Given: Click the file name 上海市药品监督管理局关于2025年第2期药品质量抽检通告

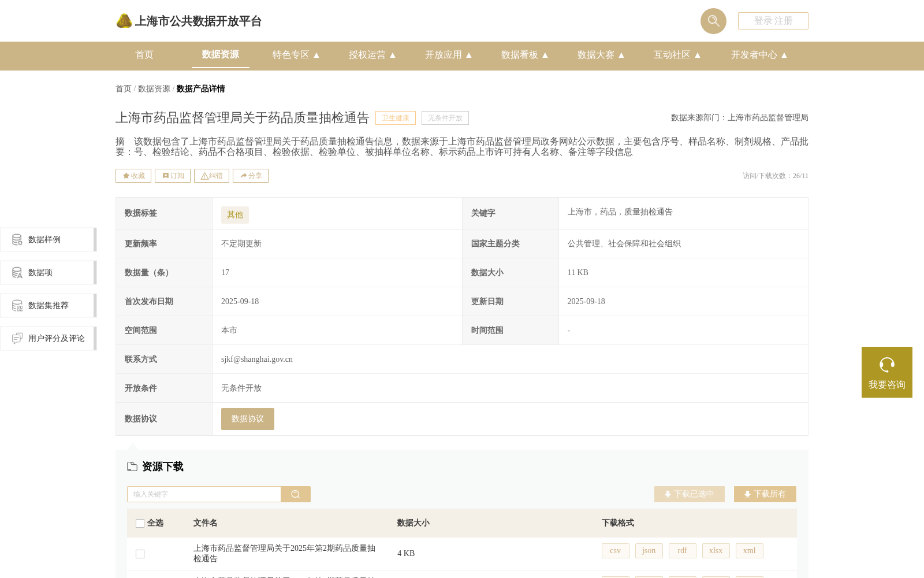Looking at the screenshot, I should (x=284, y=553).
